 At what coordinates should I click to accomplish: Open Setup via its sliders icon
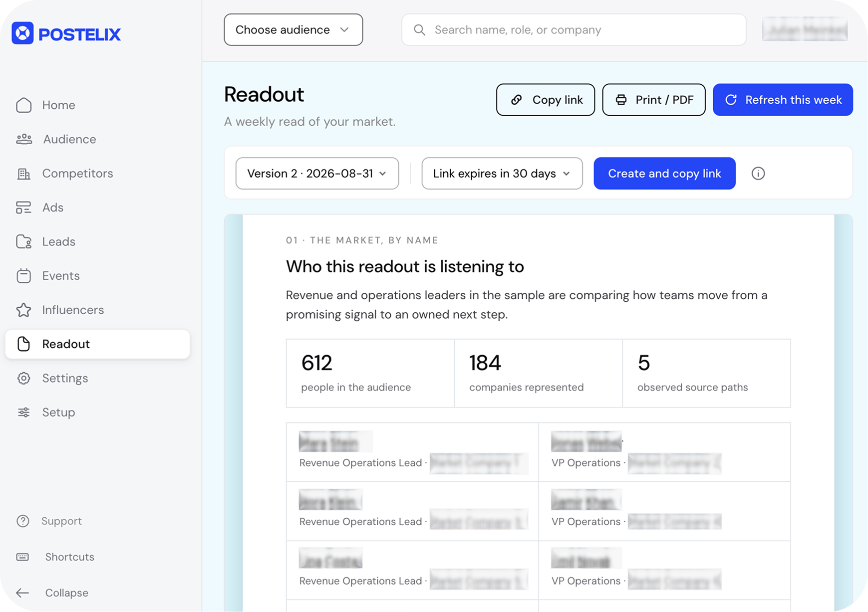click(23, 412)
